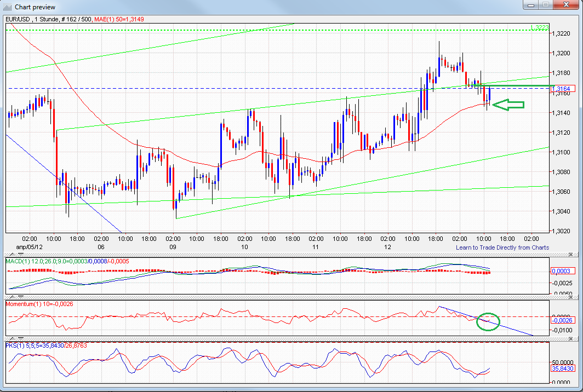The width and height of the screenshot is (583, 392).
Task: Open Learn to Trade Directly from Charts link
Action: (x=502, y=247)
